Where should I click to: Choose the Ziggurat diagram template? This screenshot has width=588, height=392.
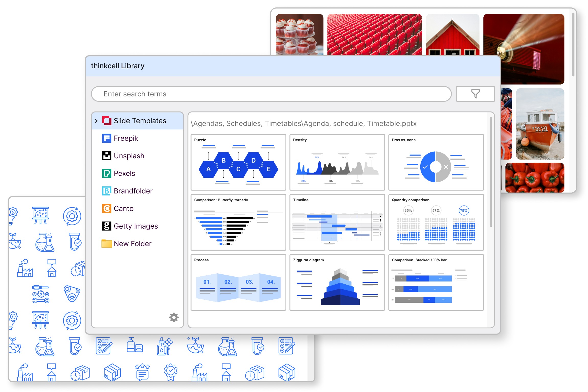click(x=337, y=282)
